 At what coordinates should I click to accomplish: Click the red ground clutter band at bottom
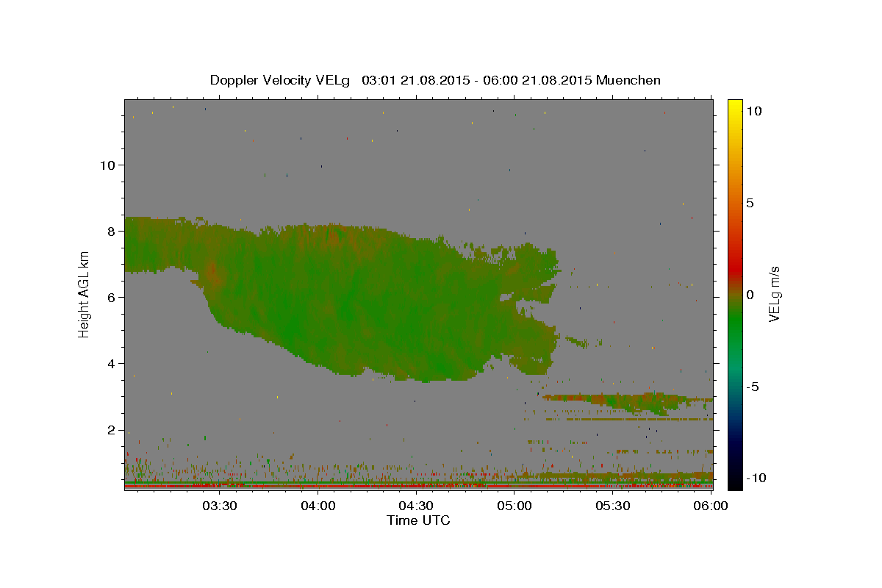click(x=418, y=486)
